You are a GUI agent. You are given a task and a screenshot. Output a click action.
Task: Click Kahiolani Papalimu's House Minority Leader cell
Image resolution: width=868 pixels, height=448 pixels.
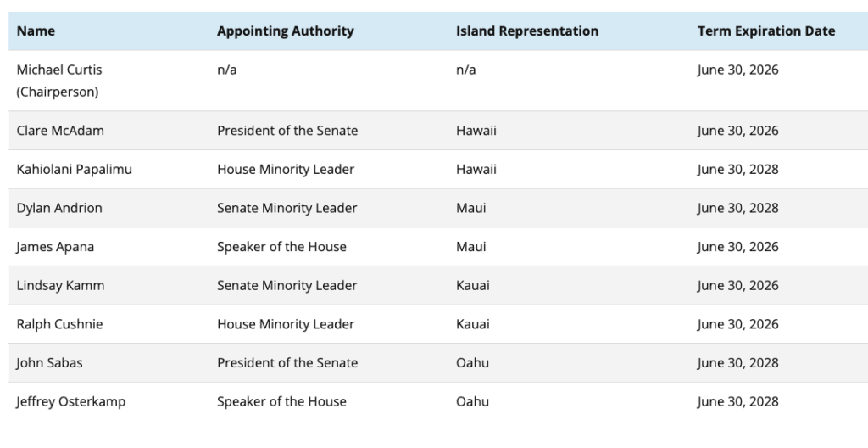285,169
